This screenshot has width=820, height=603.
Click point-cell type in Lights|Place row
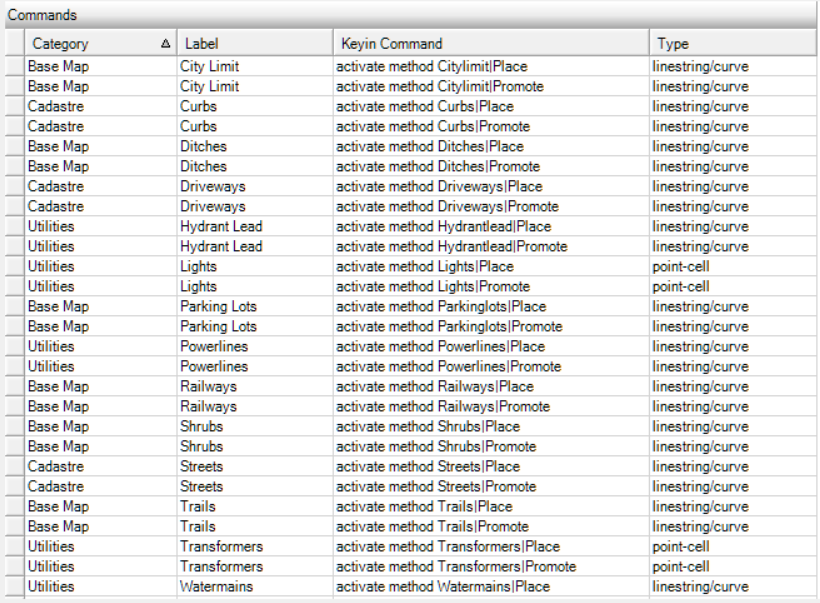tap(680, 267)
